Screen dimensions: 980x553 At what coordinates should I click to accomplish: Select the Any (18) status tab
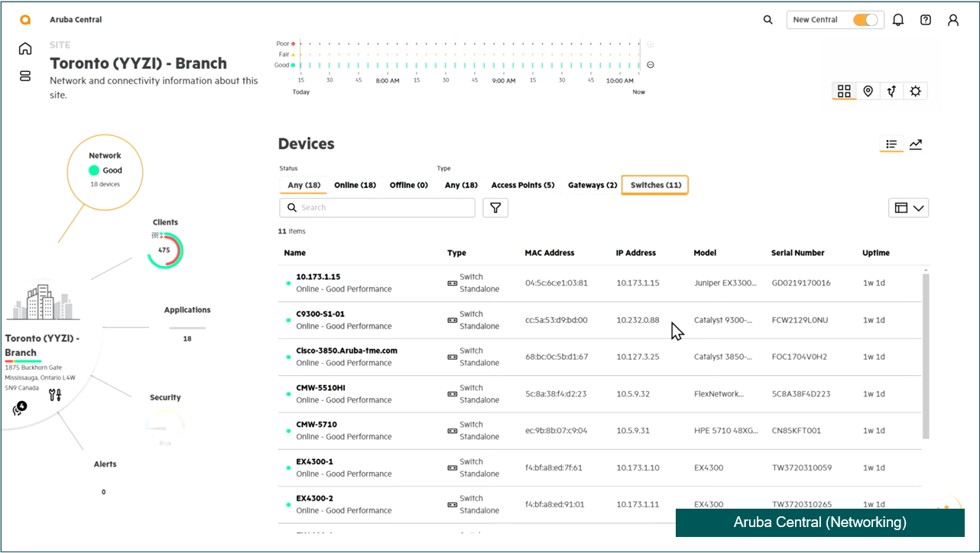[x=304, y=185]
